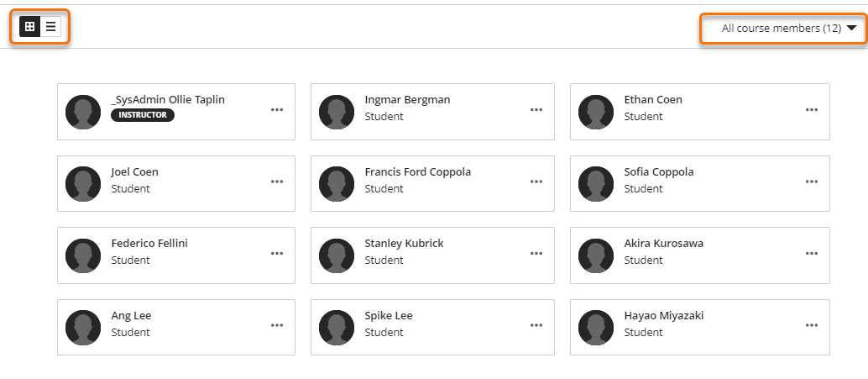Open more options for Federico Fellini
Screen dimensions: 868x379
click(277, 253)
